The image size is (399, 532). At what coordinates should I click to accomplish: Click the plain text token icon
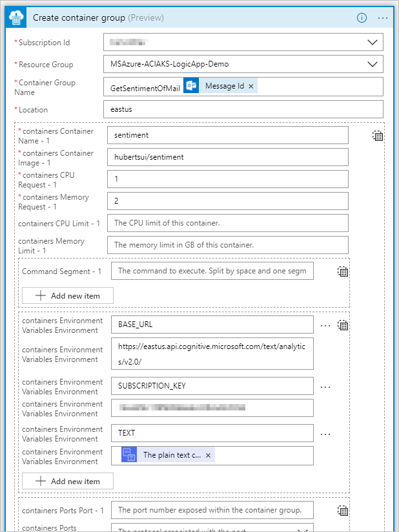(129, 454)
